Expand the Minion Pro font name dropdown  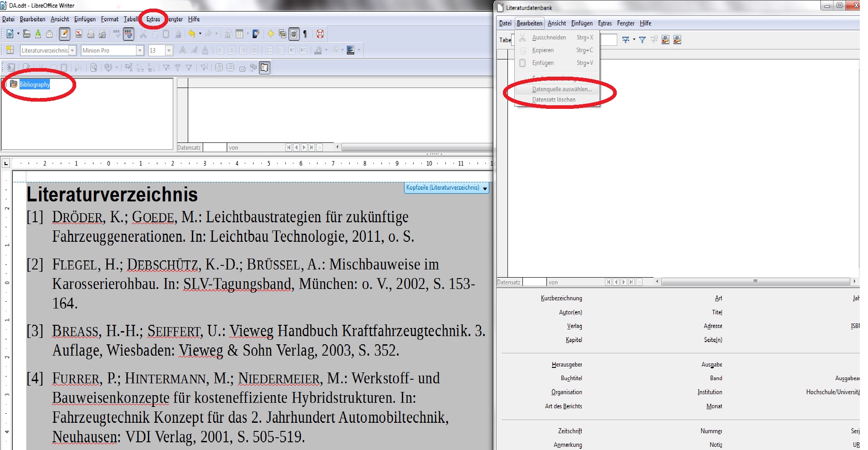[x=140, y=50]
